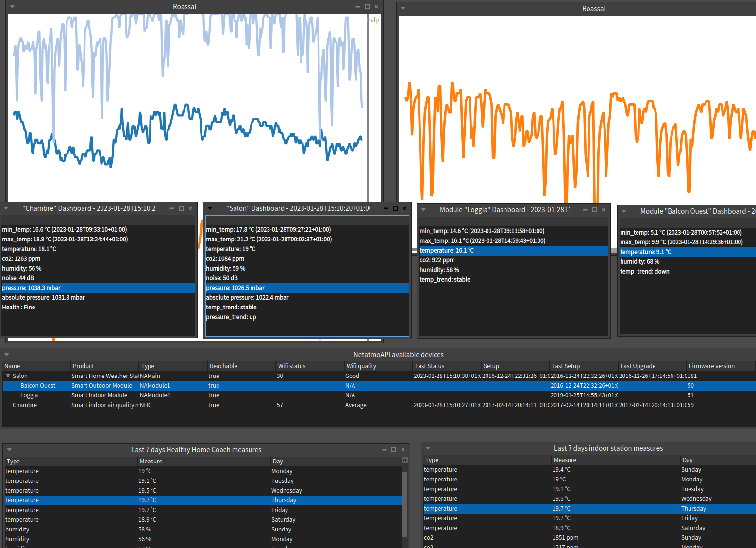The width and height of the screenshot is (756, 548).
Task: Select Thursday temperature row in Healthy Home Coach
Action: [x=203, y=500]
